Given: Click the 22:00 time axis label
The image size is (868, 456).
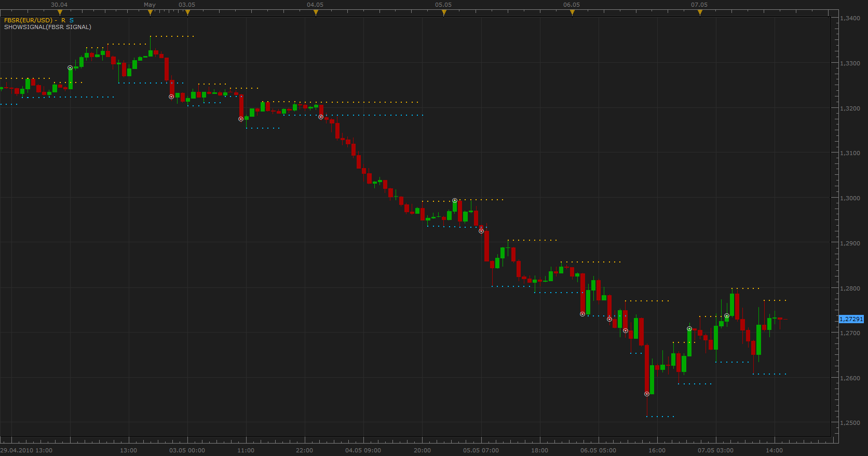Looking at the screenshot, I should (x=305, y=450).
